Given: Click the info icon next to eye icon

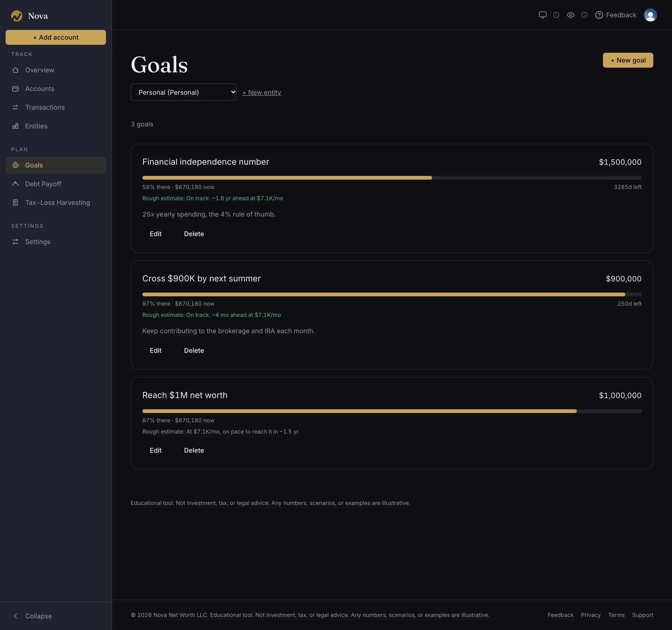Looking at the screenshot, I should [x=584, y=15].
